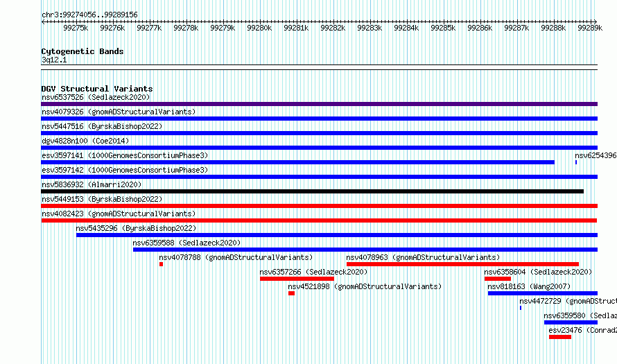Click the 99288k ruler tick label

point(553,28)
